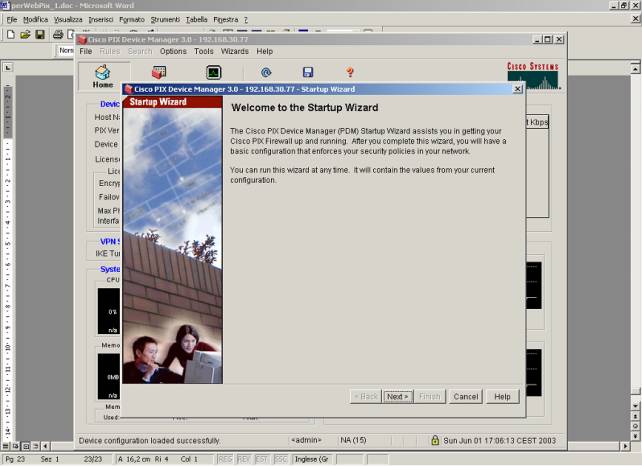
Task: Click the Cancel button in Startup Wizard
Action: [466, 396]
